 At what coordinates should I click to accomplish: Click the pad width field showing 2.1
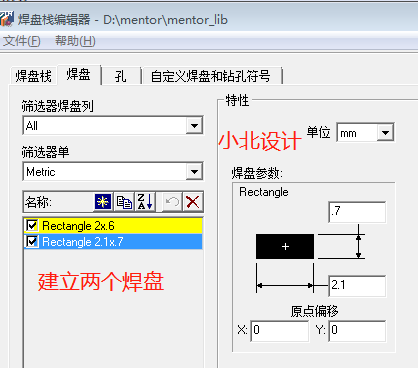(357, 286)
